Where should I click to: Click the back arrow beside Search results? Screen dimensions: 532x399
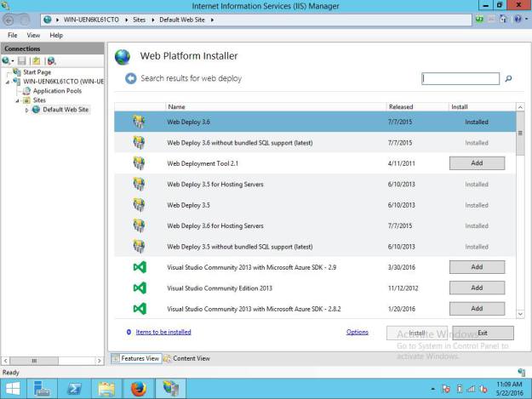(x=130, y=78)
